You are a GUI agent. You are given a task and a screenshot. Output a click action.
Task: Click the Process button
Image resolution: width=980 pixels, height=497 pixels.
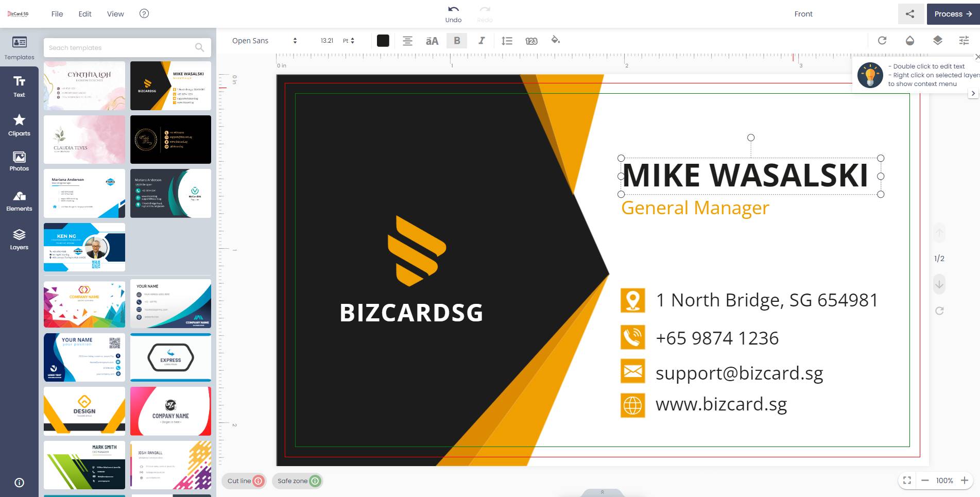tap(953, 14)
